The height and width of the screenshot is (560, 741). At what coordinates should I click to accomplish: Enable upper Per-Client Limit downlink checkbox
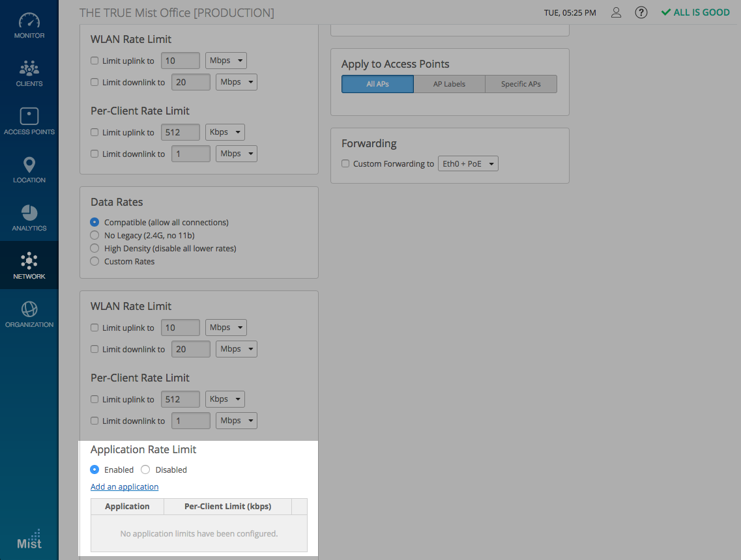[94, 154]
